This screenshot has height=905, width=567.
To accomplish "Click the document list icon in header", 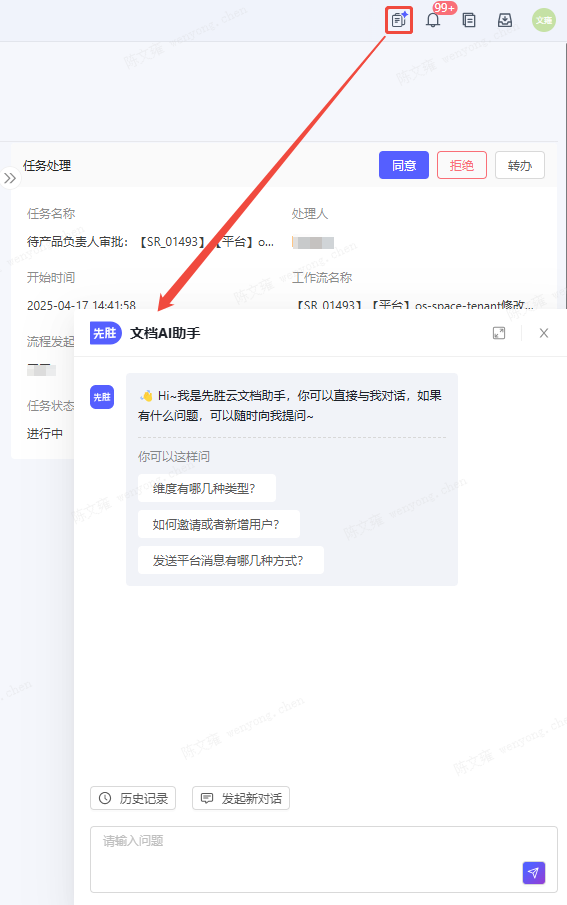I will coord(469,20).
